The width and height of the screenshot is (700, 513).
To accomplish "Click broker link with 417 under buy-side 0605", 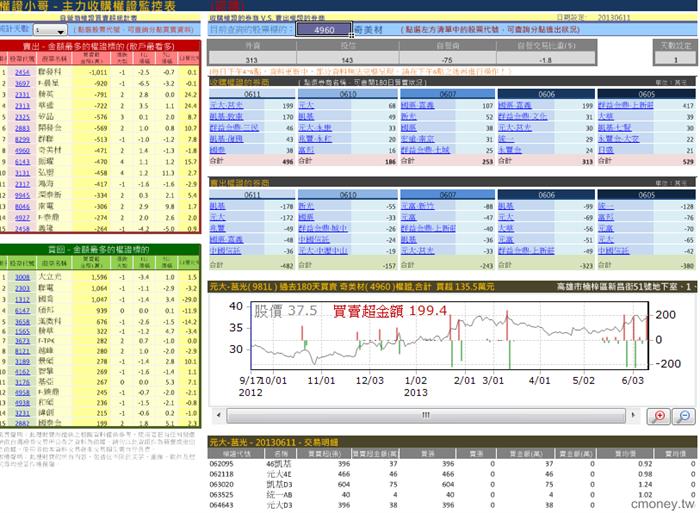I will tap(625, 105).
